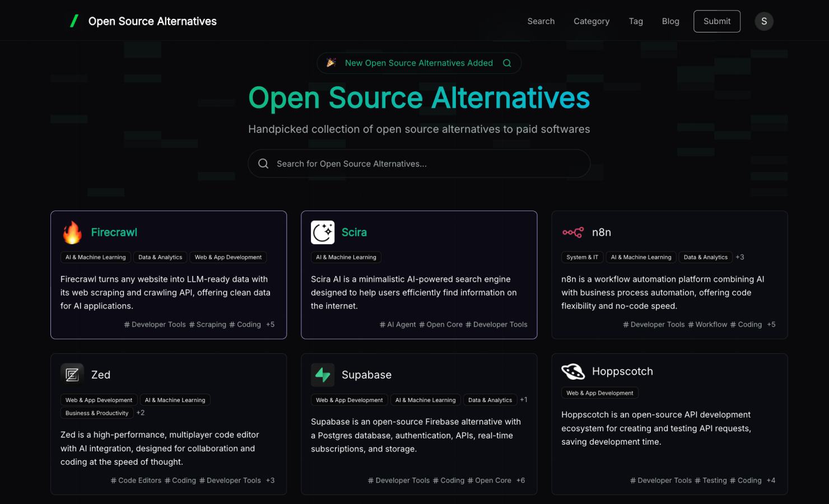Click Scira's Open Core tag
Image resolution: width=829 pixels, height=504 pixels.
pos(441,325)
